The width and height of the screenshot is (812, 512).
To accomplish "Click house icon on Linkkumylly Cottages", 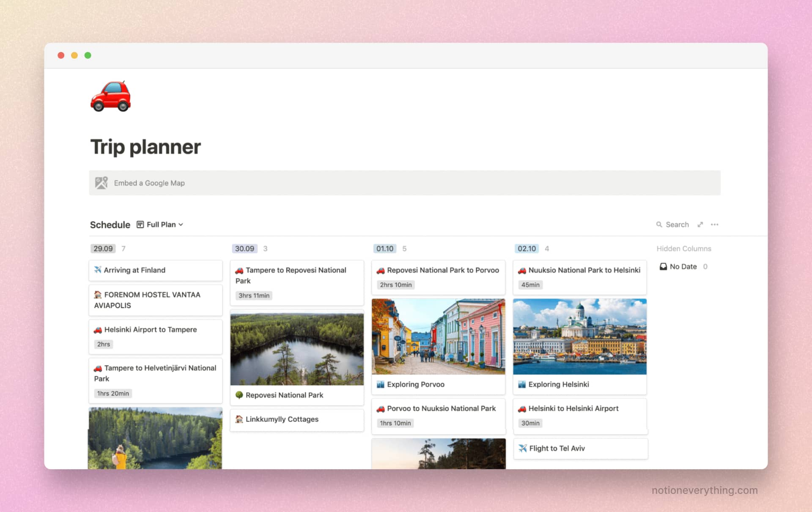I will (239, 419).
